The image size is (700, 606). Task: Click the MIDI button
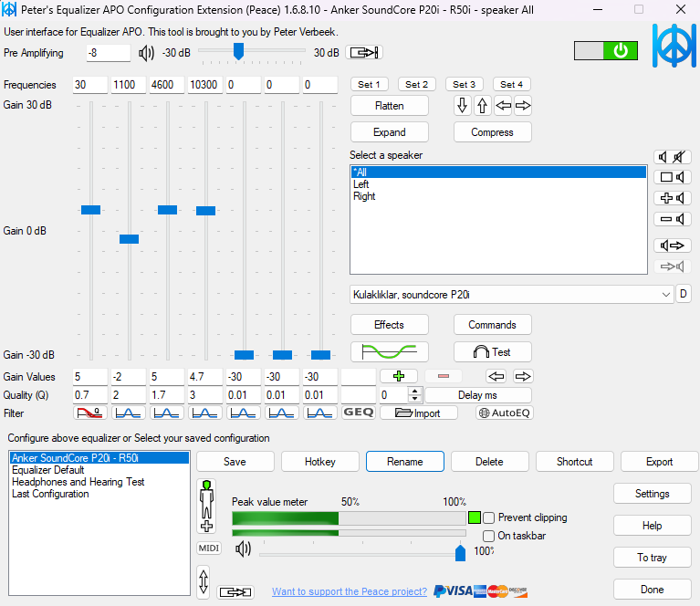[x=209, y=548]
